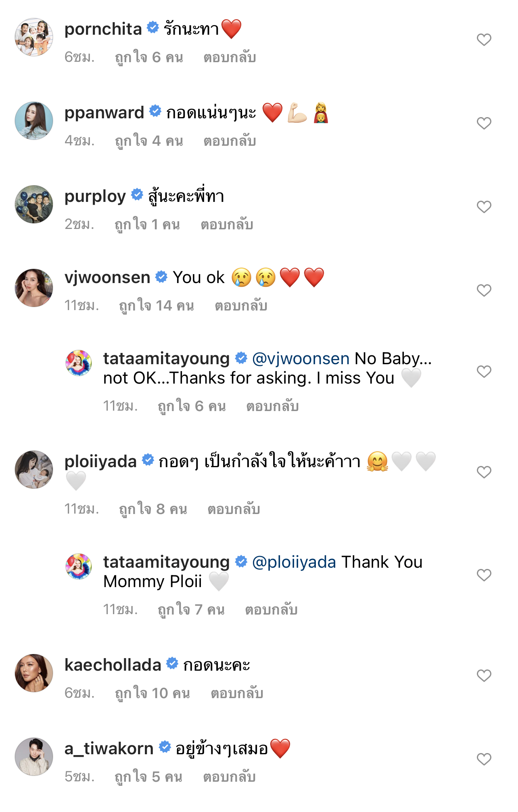Reply to tataamitayoung's "No Baby" comment
This screenshot has height=812, width=518.
point(272,406)
